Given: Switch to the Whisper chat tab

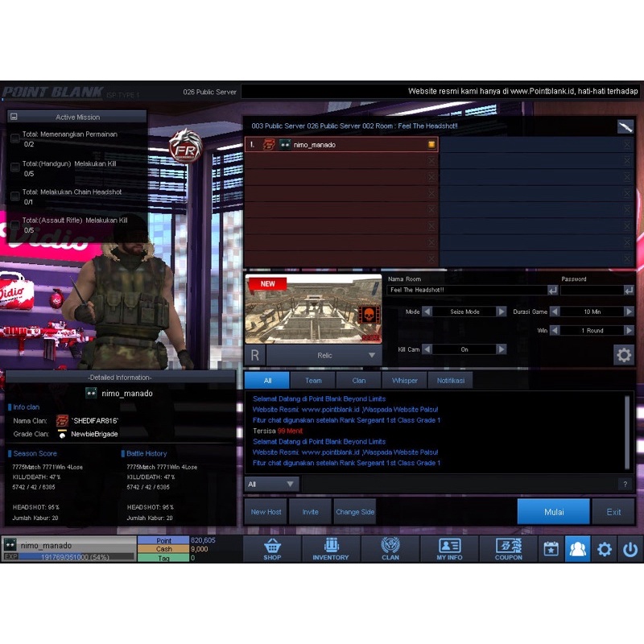Looking at the screenshot, I should [404, 380].
